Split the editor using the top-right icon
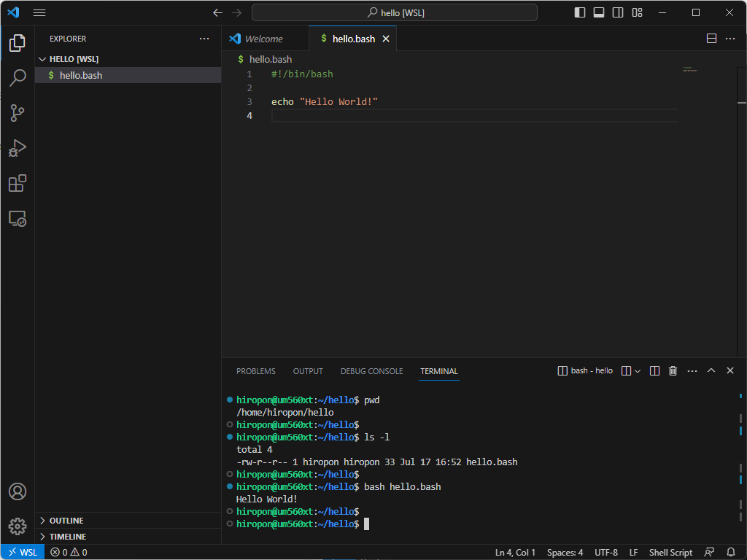 point(711,38)
